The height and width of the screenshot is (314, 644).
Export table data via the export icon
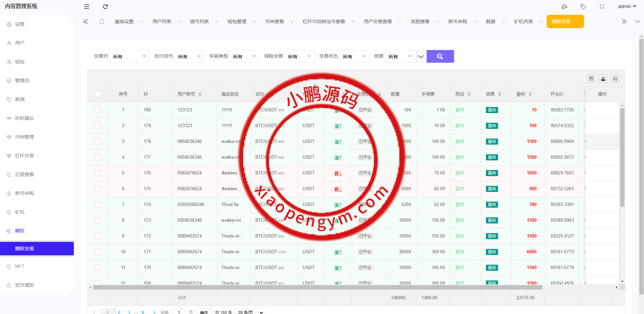coord(603,78)
